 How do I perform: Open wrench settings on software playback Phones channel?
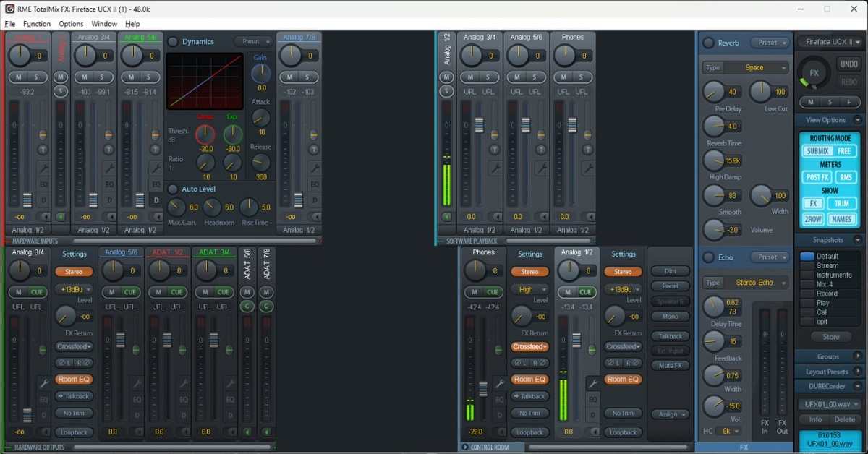pyautogui.click(x=588, y=168)
